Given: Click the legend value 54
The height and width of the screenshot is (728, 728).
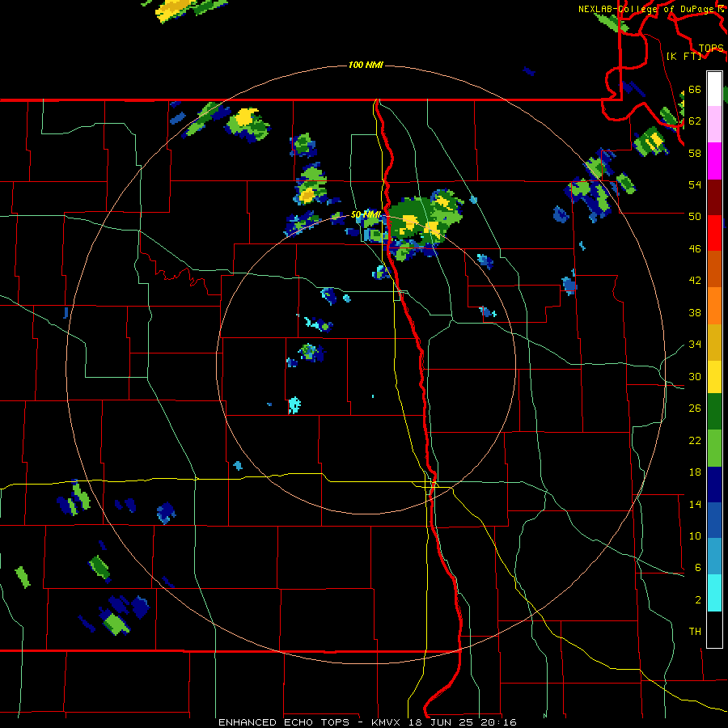Looking at the screenshot, I should click(x=695, y=184).
